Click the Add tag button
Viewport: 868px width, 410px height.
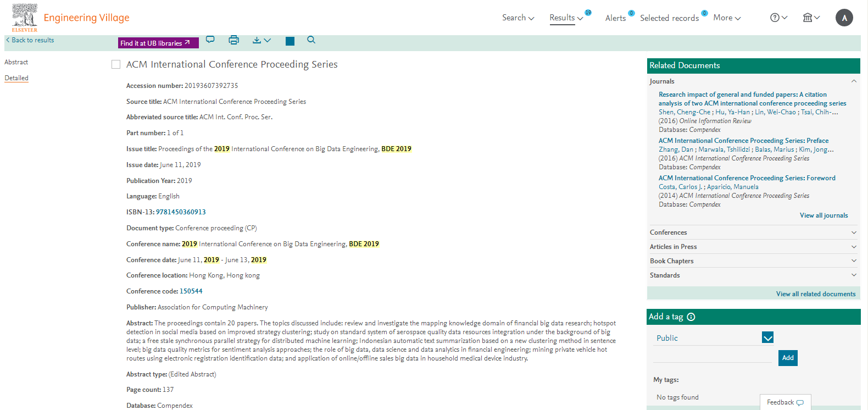click(x=788, y=358)
